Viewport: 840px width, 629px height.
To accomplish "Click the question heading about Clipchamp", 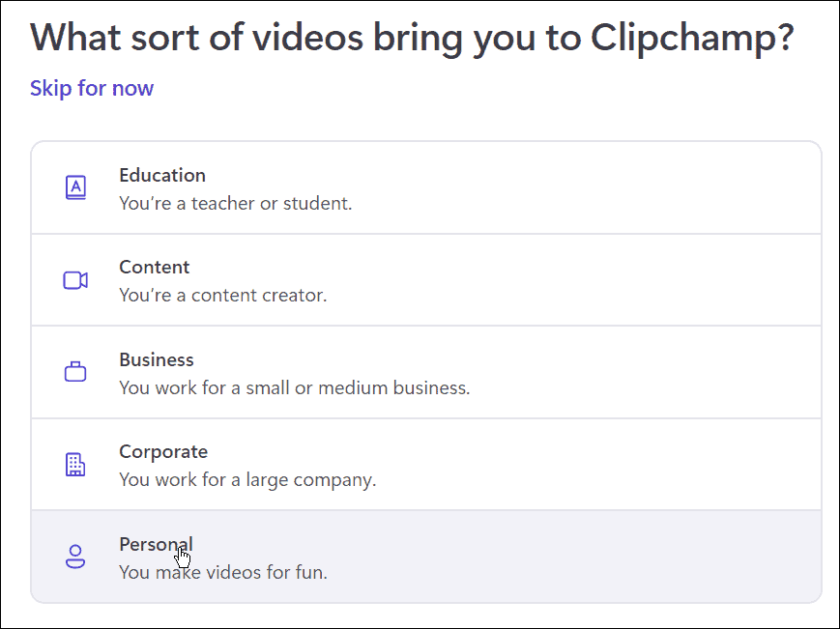I will [x=413, y=38].
